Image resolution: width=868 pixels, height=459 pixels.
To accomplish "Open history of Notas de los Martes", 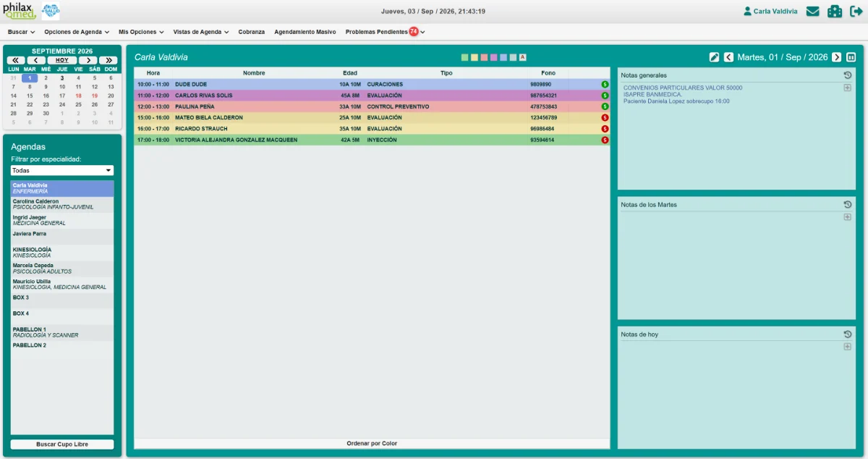I will pyautogui.click(x=848, y=205).
